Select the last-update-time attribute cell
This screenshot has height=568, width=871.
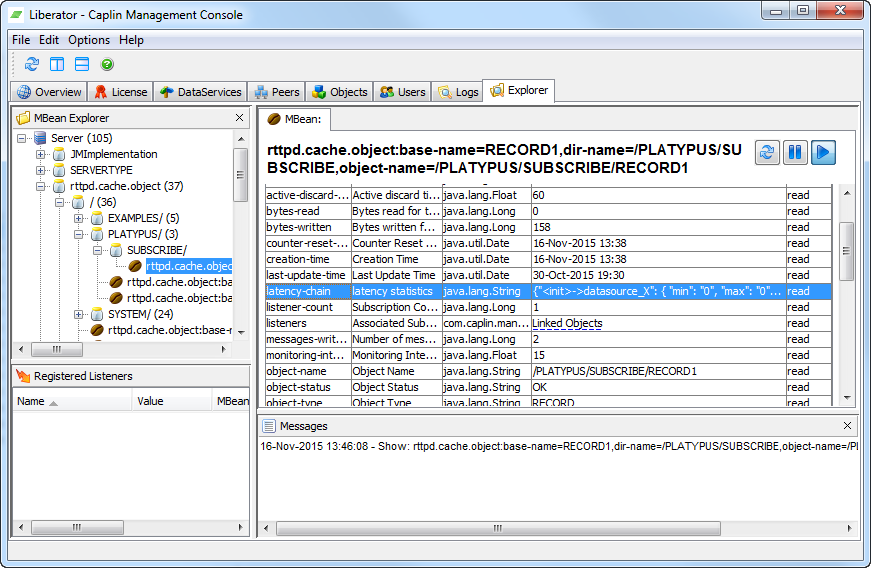point(308,275)
